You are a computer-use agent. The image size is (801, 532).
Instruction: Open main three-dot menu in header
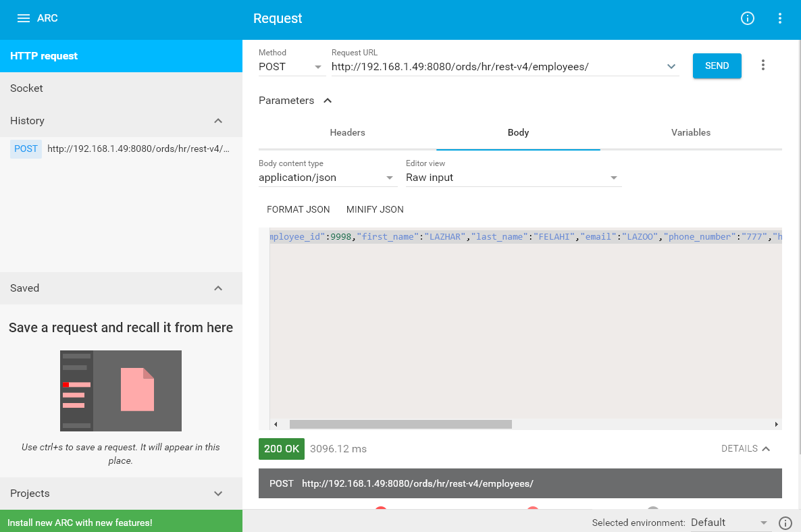[x=779, y=18]
